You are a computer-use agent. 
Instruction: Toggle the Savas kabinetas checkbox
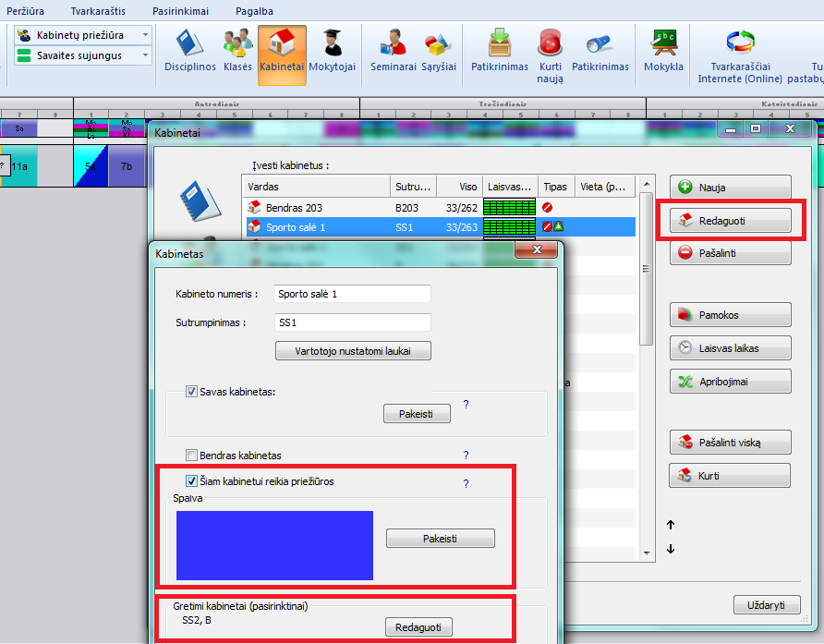[x=192, y=392]
